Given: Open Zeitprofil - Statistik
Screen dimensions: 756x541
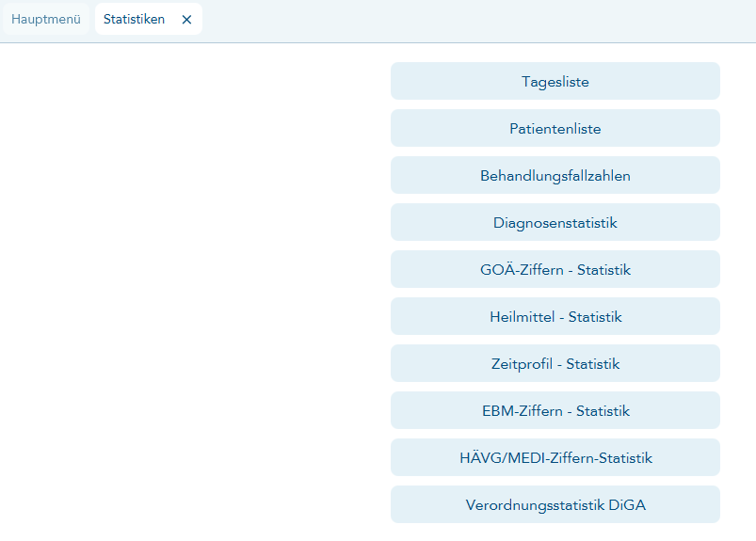Looking at the screenshot, I should [555, 363].
